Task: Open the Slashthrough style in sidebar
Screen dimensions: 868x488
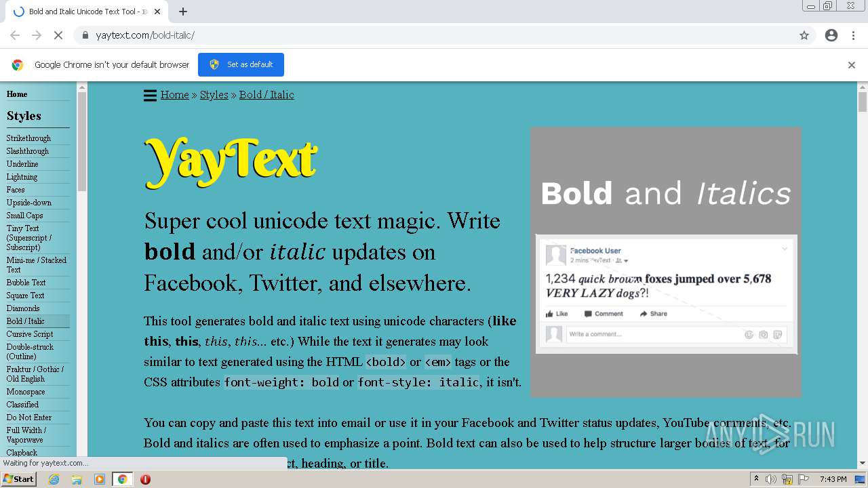Action: click(x=28, y=151)
